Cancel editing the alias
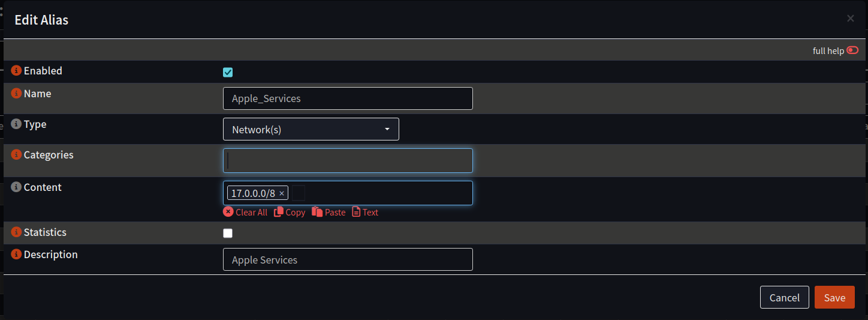The height and width of the screenshot is (320, 868). [x=784, y=298]
